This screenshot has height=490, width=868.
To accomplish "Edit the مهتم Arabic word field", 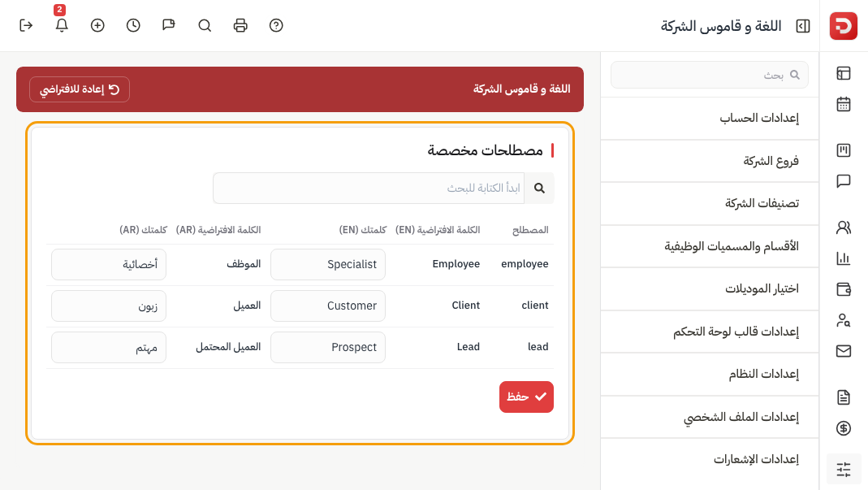I will [x=109, y=348].
